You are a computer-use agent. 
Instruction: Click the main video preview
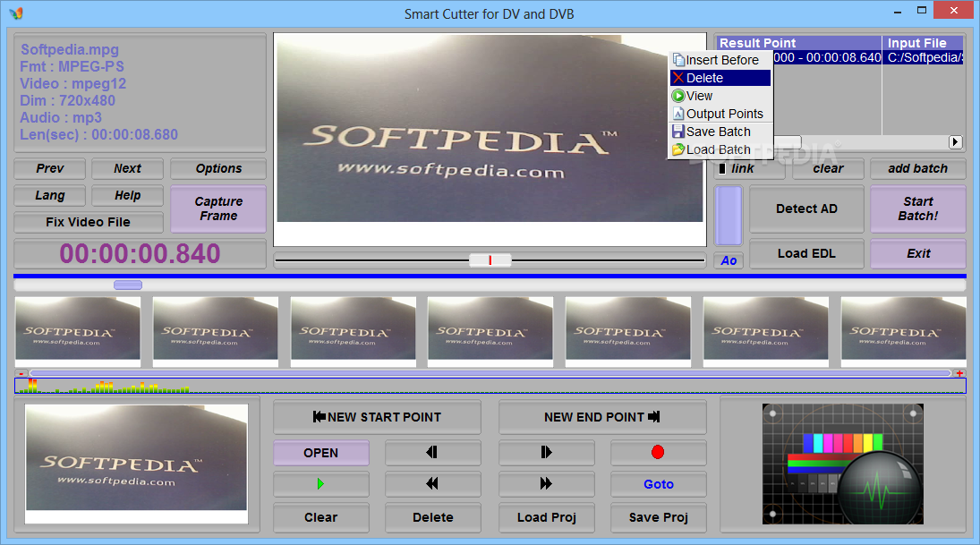point(490,139)
